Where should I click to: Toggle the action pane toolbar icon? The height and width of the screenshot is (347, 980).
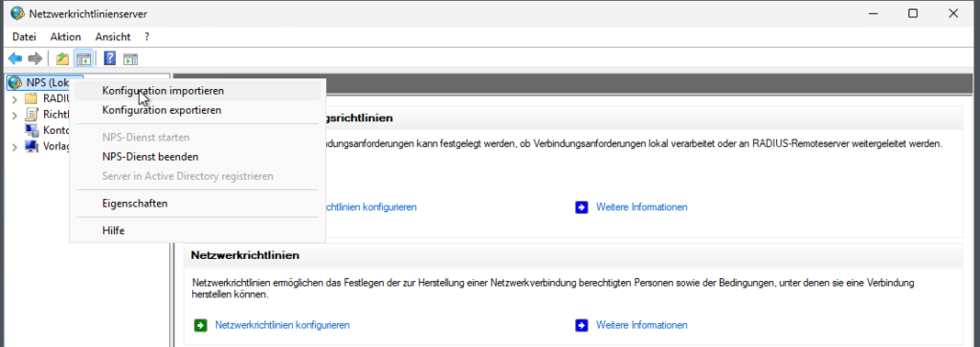coord(130,58)
